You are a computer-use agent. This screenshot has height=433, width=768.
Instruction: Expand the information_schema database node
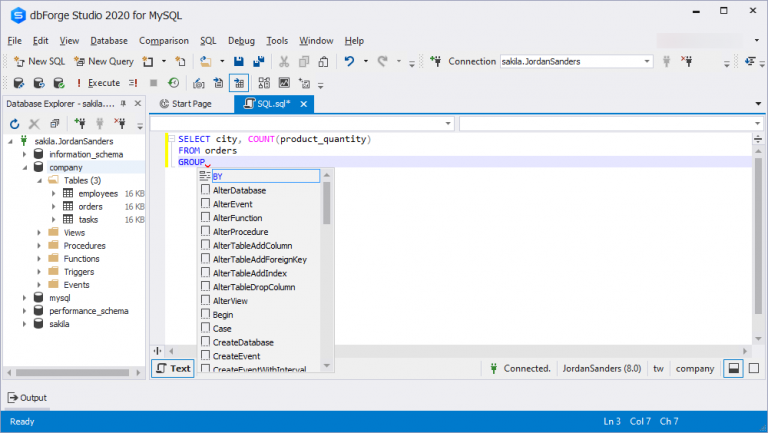pyautogui.click(x=24, y=154)
